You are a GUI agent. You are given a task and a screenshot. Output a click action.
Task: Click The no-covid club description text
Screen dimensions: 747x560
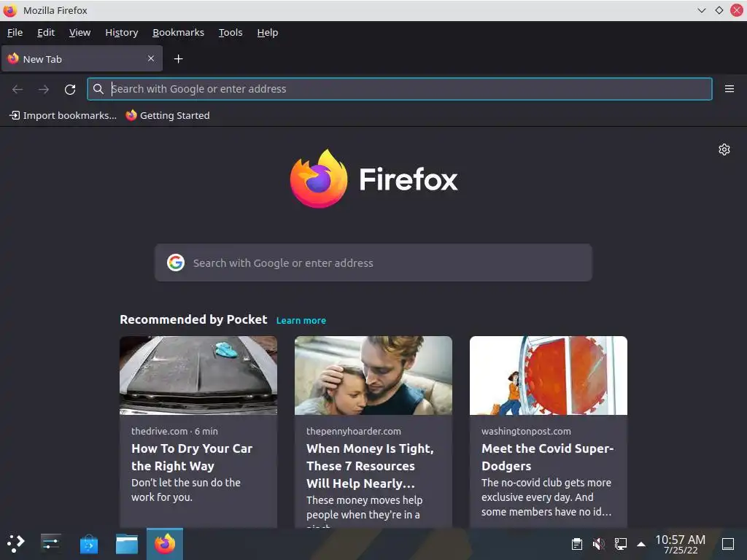tap(546, 497)
